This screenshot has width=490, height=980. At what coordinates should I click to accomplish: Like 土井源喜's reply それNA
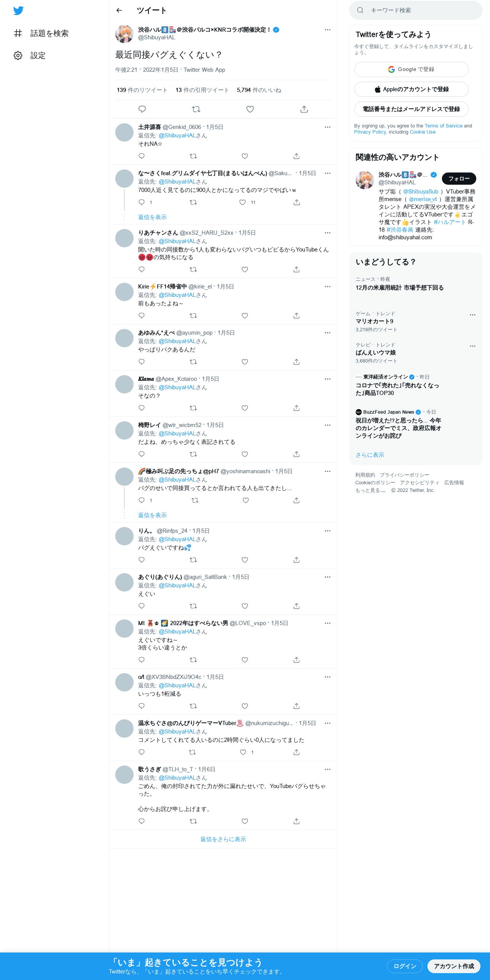click(x=245, y=156)
